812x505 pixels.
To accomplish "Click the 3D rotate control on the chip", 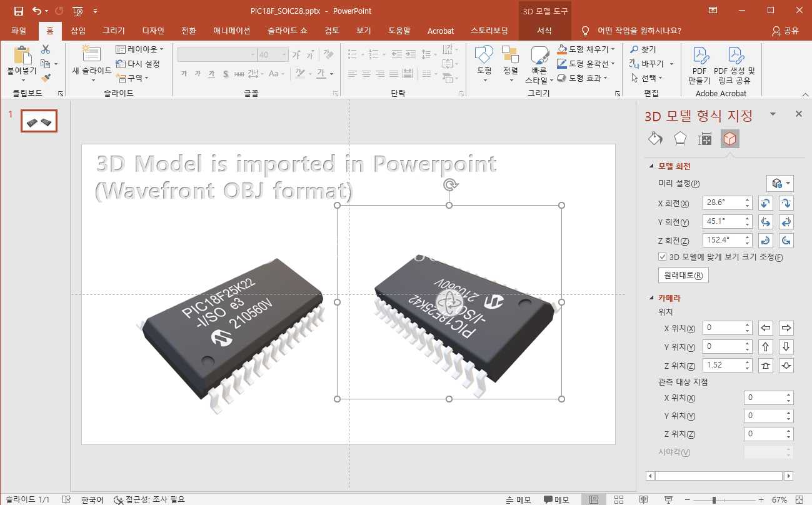I will point(449,302).
